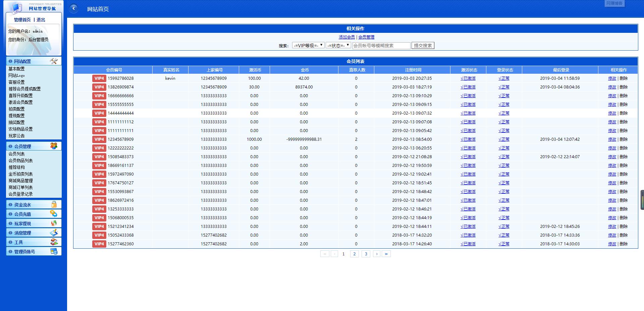Click VIP4 badge for member 15277462360
This screenshot has width=644, height=311.
pyautogui.click(x=99, y=244)
